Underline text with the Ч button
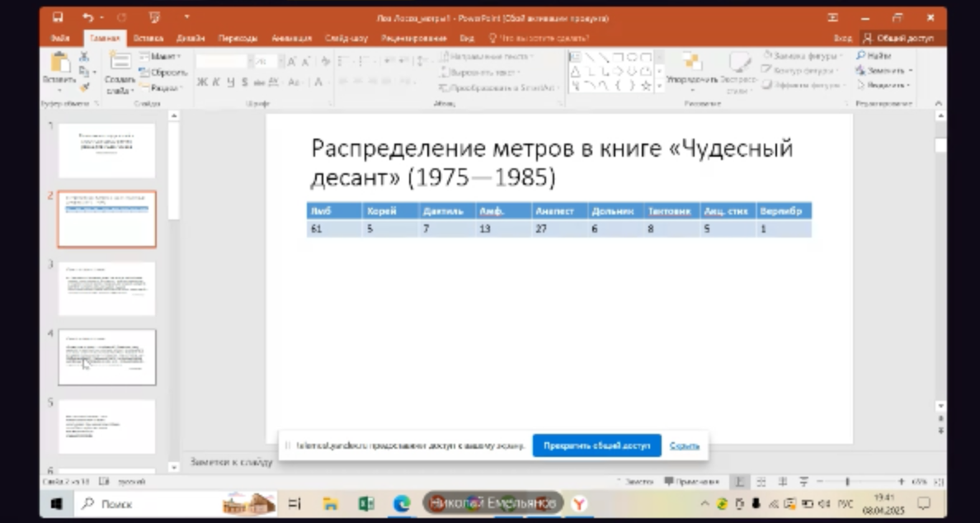980x523 pixels. [231, 82]
